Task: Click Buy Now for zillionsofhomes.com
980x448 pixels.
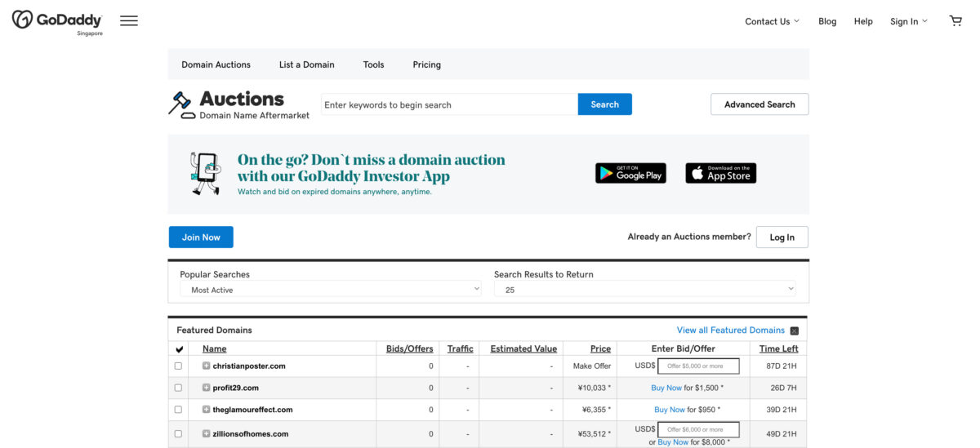Action: [x=673, y=442]
